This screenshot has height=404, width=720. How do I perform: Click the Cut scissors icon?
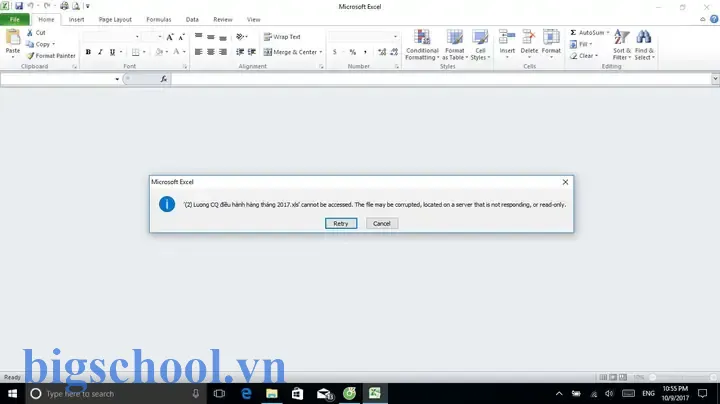[30, 33]
